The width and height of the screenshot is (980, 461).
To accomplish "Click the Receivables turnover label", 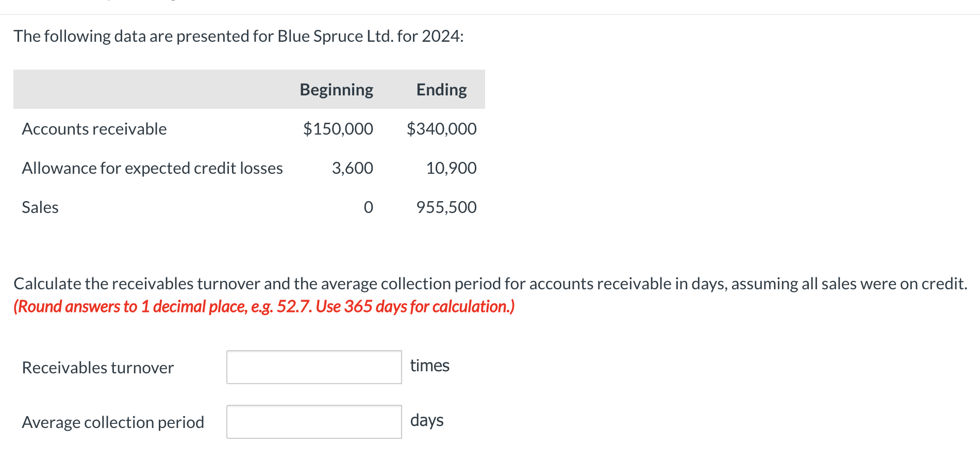I will point(97,367).
